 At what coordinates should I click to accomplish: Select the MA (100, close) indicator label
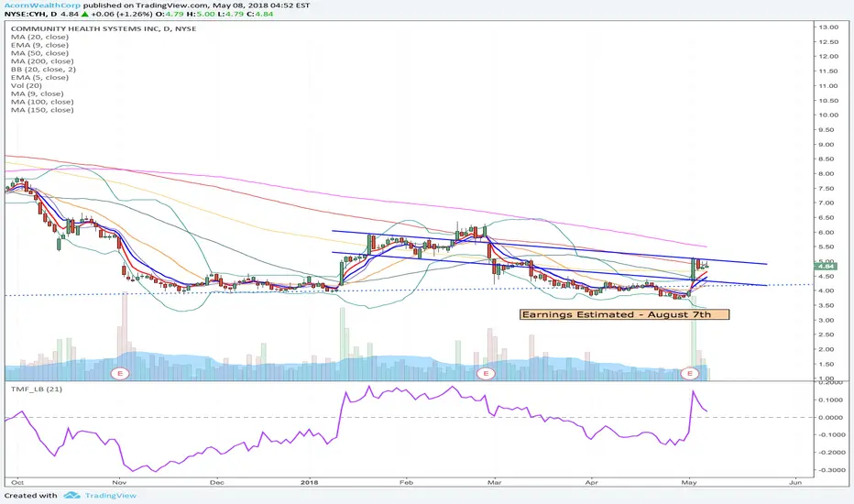coord(42,102)
